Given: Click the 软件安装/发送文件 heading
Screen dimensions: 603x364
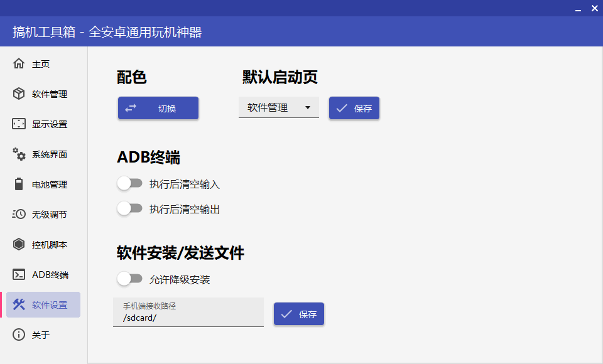Looking at the screenshot, I should pos(180,253).
